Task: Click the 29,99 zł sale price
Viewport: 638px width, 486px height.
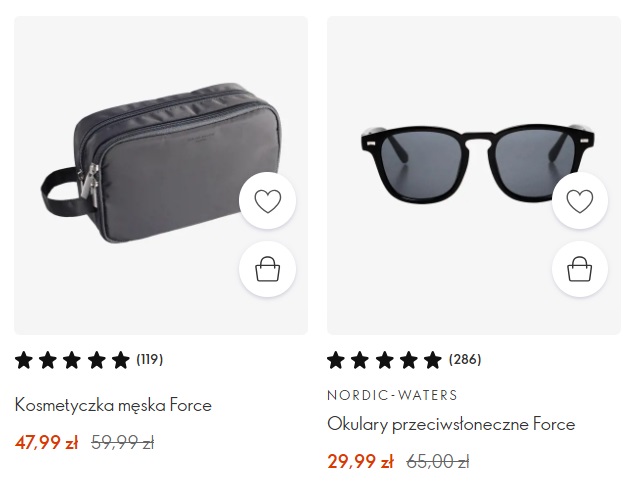Action: pyautogui.click(x=359, y=461)
